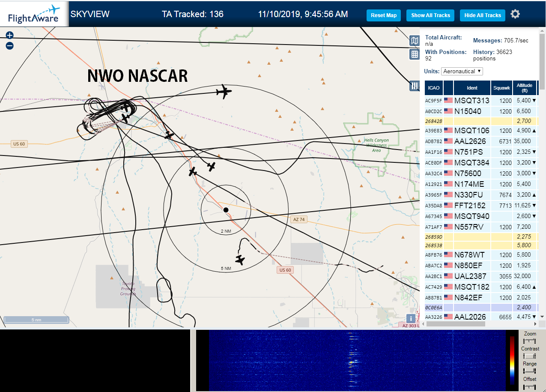Image resolution: width=546 pixels, height=392 pixels.
Task: Click the Show All Tracks button
Action: tap(430, 15)
